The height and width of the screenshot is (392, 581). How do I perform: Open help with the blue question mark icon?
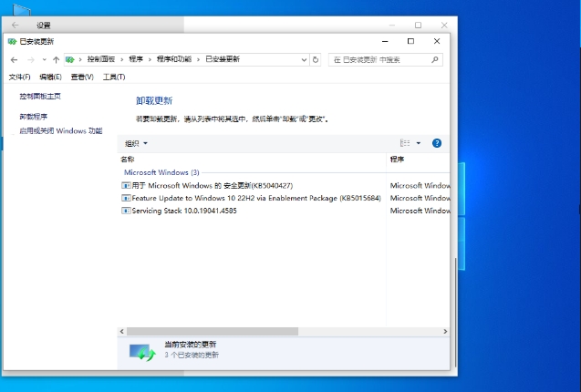(x=437, y=143)
